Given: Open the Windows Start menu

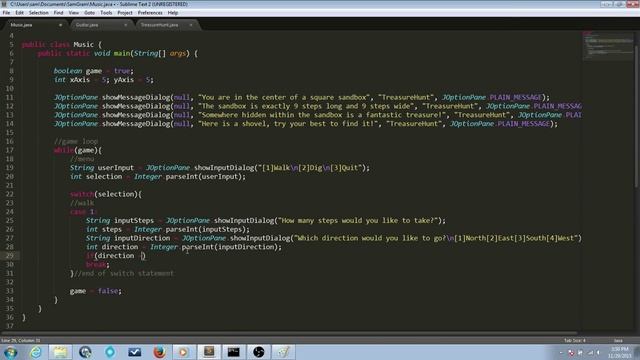Looking at the screenshot, I should coord(10,352).
